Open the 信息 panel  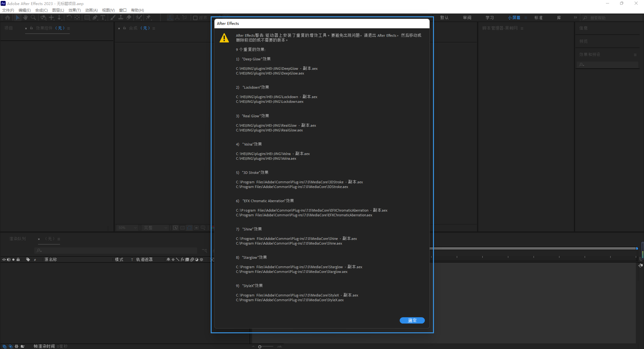pyautogui.click(x=583, y=28)
